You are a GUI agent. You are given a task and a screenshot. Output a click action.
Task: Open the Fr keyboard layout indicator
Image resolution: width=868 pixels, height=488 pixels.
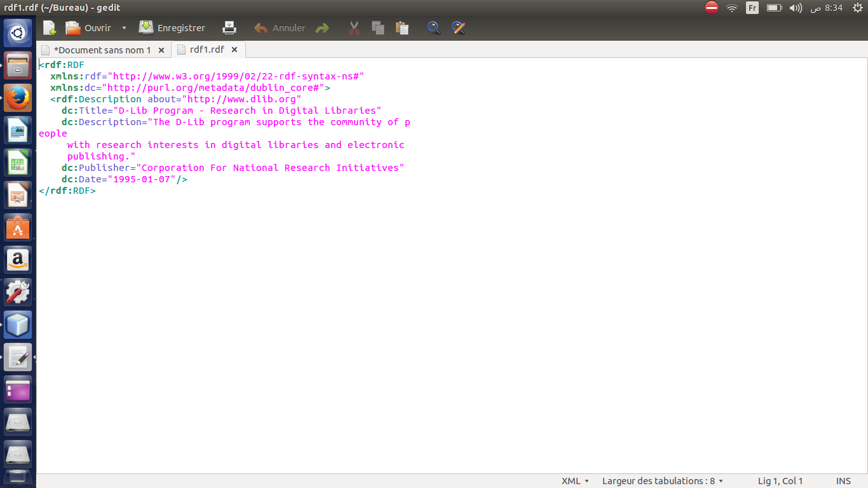tap(752, 8)
